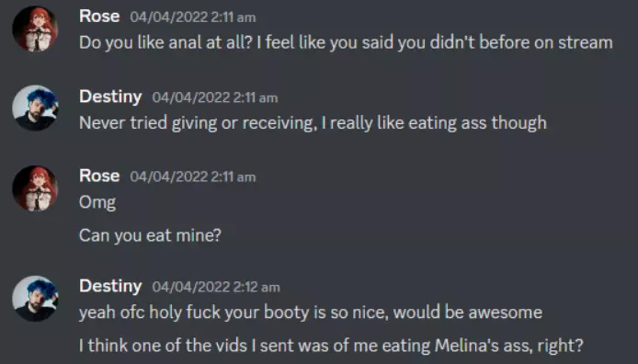Click the 'Omg' message text
This screenshot has height=364, width=638.
[97, 202]
